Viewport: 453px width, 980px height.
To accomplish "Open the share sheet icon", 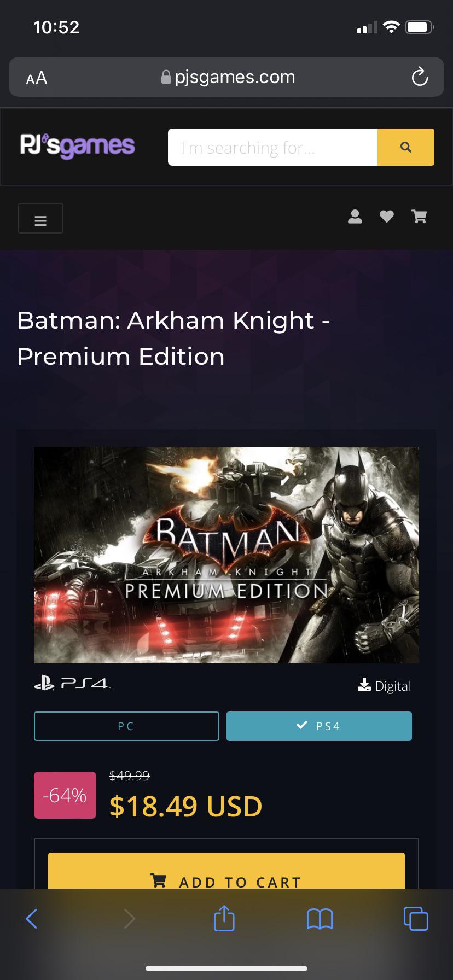I will (224, 919).
